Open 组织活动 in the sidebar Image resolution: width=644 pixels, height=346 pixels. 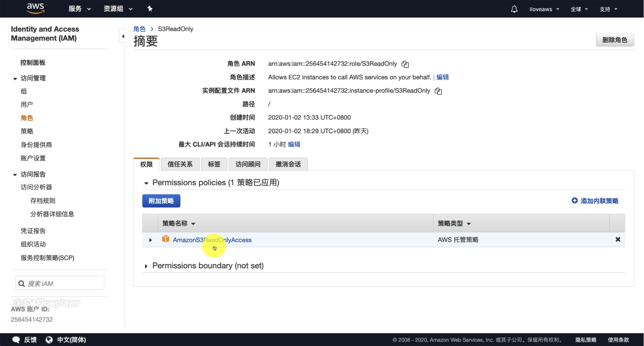click(x=33, y=244)
